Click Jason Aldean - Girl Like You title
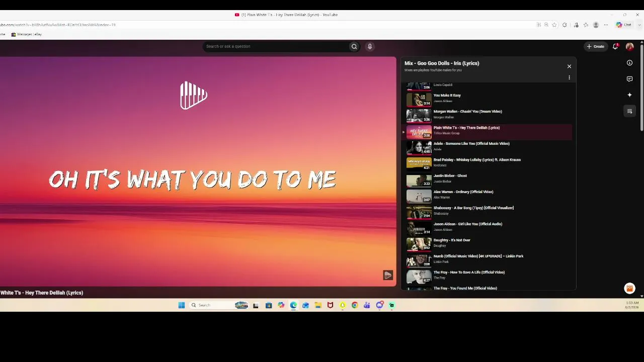644x362 pixels. coord(468,224)
